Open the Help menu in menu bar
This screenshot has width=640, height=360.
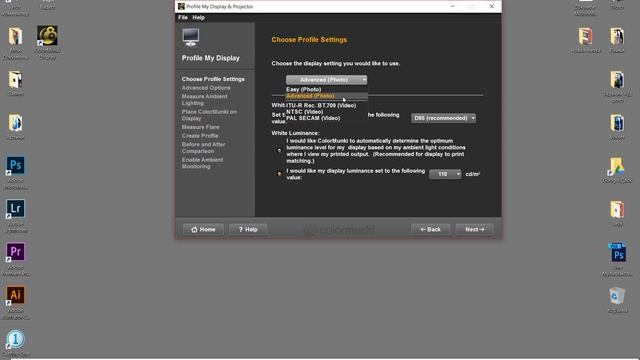pos(198,18)
